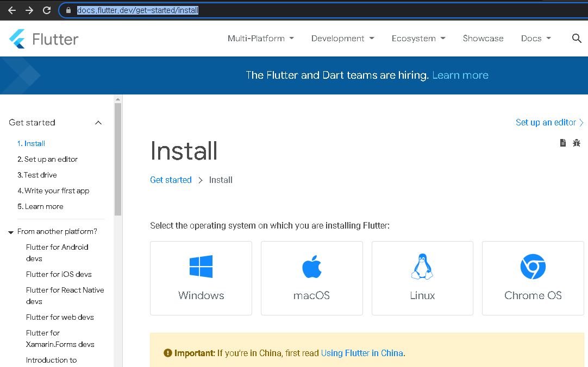
Task: Click Install breadcrumb text
Action: click(x=221, y=180)
